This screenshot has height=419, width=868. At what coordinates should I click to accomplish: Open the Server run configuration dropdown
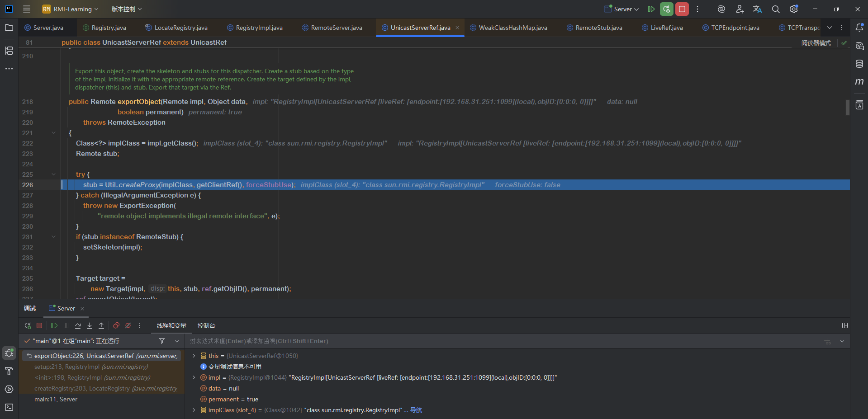click(622, 9)
